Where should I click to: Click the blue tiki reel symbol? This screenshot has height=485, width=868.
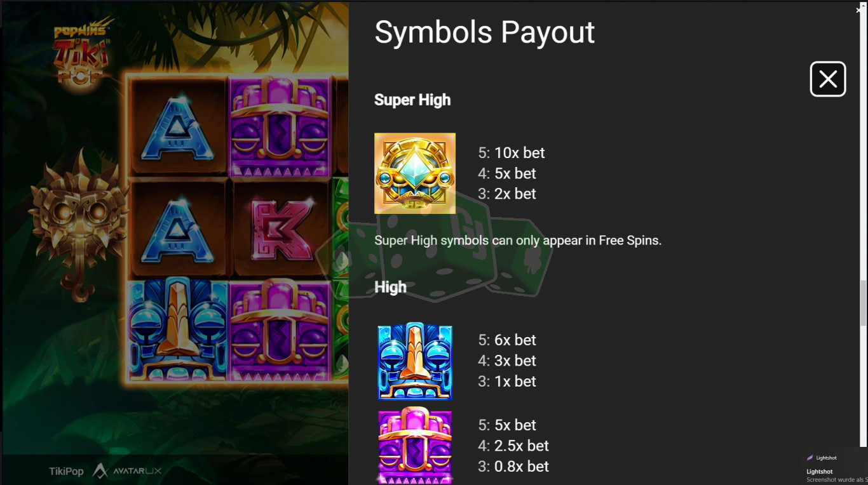[x=178, y=331]
